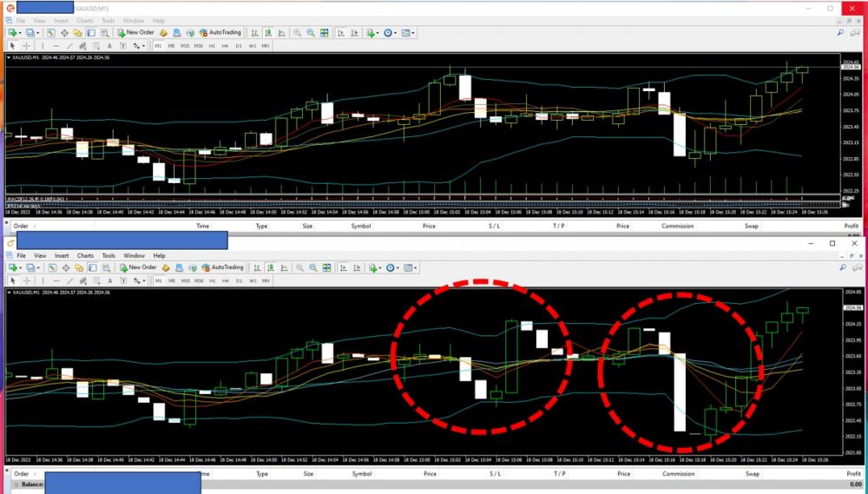Viewport: 868px width, 494px height.
Task: Switch to candlestick chart in the lower window
Action: 270,267
